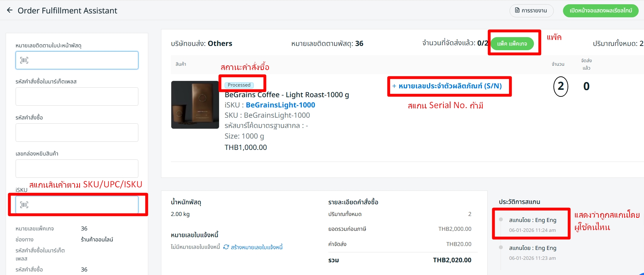Focus the marketplace order ID input field
The image size is (644, 275).
tap(77, 96)
